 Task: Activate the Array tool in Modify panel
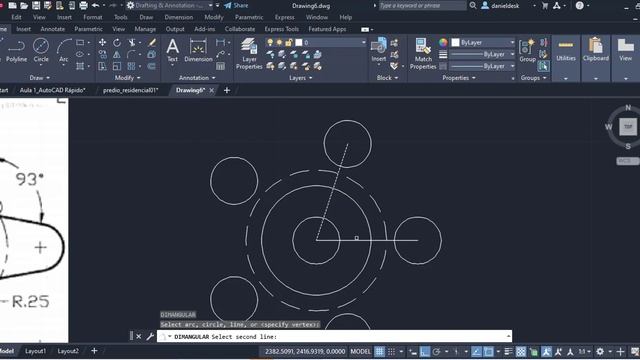tap(131, 66)
